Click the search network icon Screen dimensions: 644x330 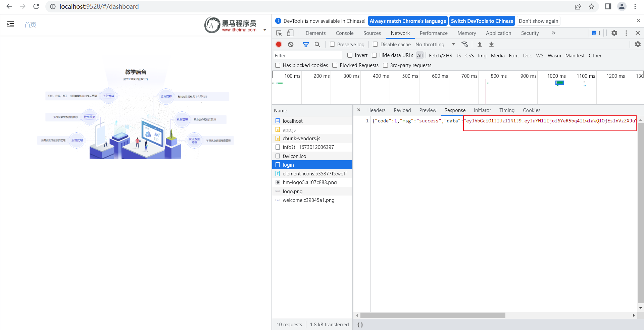[x=317, y=44]
